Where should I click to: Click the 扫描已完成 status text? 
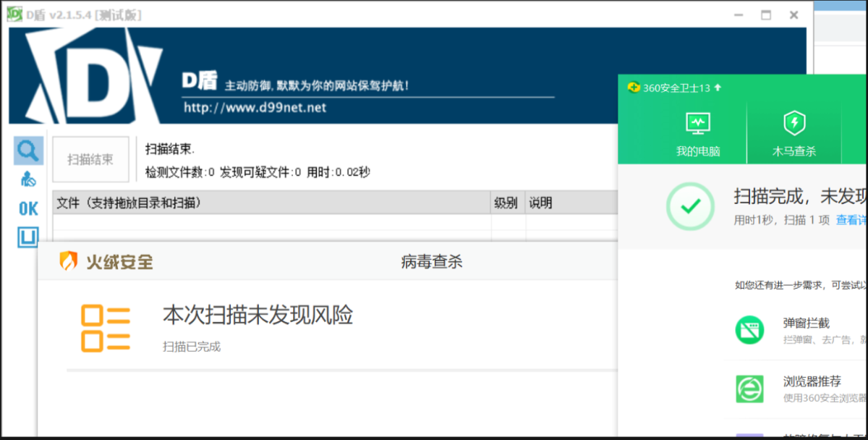tap(192, 347)
